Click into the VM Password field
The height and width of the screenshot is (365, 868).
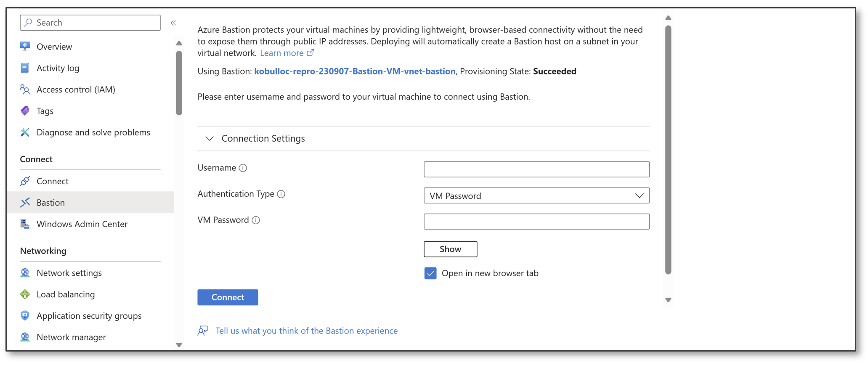coord(536,222)
